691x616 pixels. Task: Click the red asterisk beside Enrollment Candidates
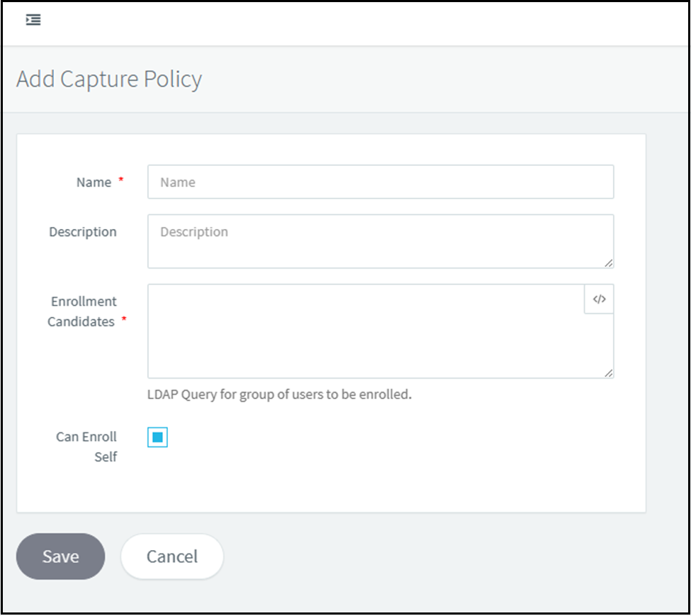124,320
